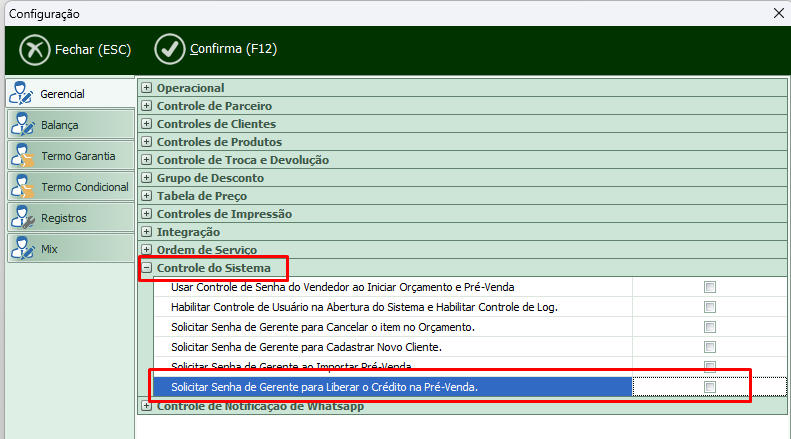This screenshot has height=439, width=791.
Task: Select the Mix sidebar icon
Action: [x=22, y=249]
